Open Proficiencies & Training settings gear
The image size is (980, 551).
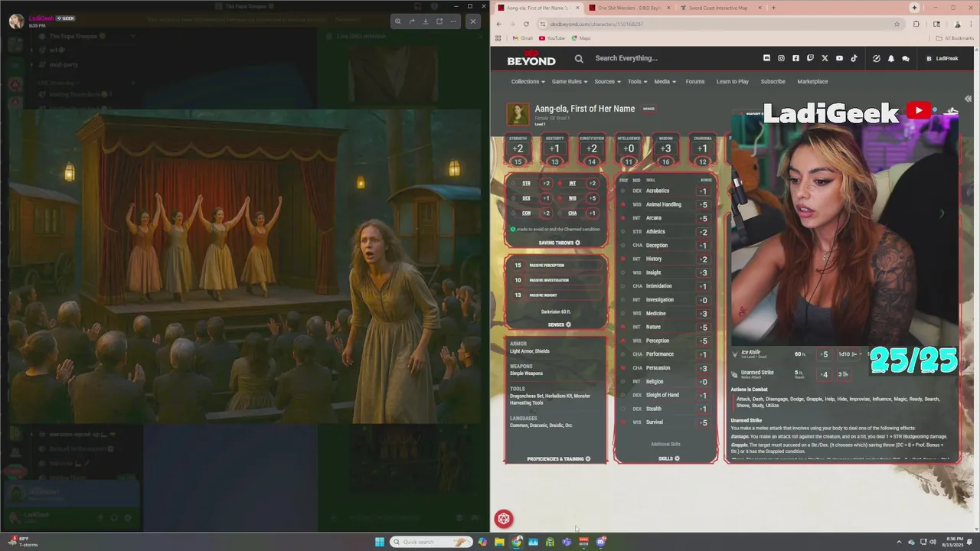pos(588,459)
